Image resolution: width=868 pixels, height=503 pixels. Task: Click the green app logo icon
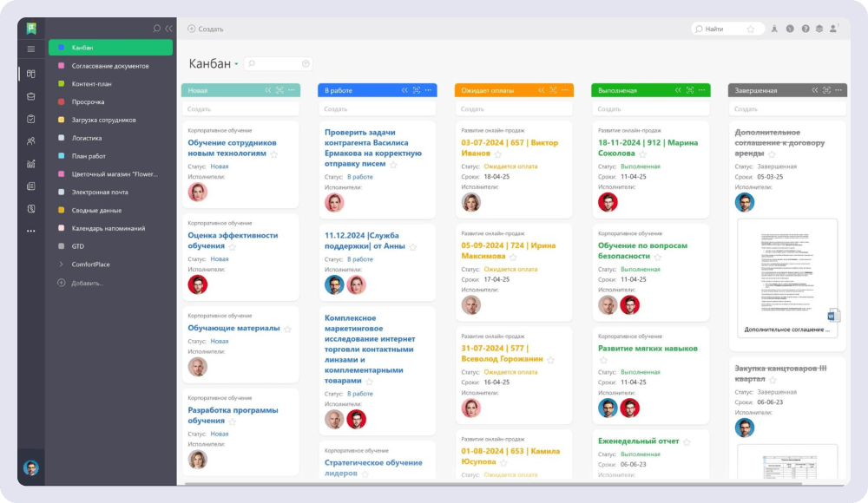[x=31, y=29]
